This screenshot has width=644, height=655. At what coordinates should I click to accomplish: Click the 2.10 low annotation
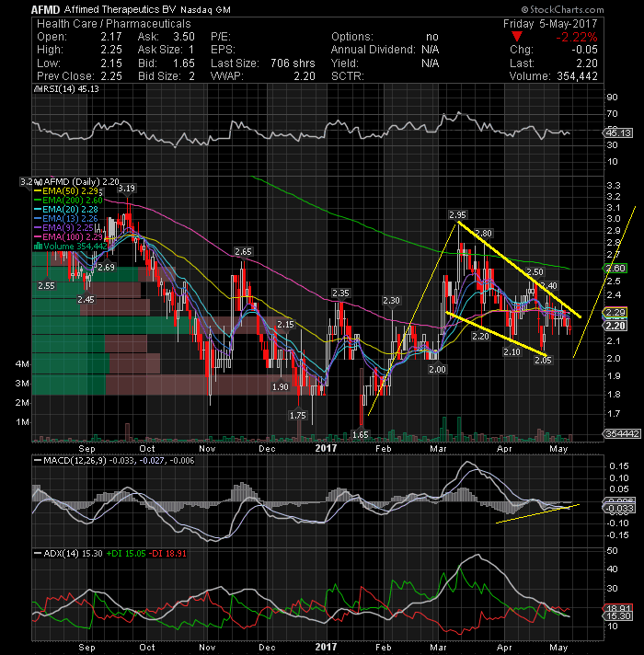click(x=512, y=352)
